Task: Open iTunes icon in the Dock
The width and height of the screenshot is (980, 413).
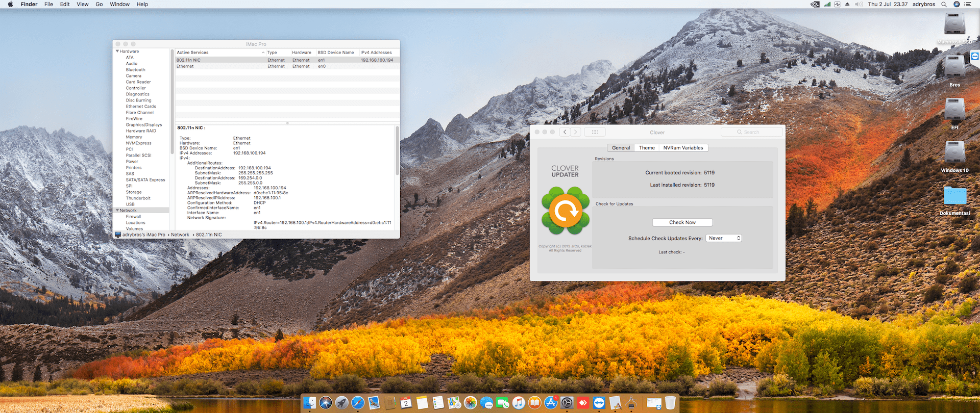Action: coord(519,403)
